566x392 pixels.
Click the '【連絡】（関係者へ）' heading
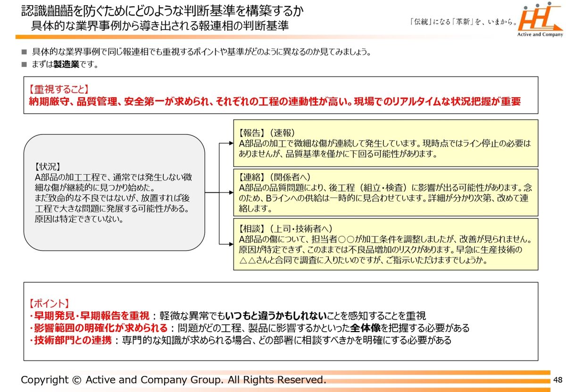click(x=275, y=177)
